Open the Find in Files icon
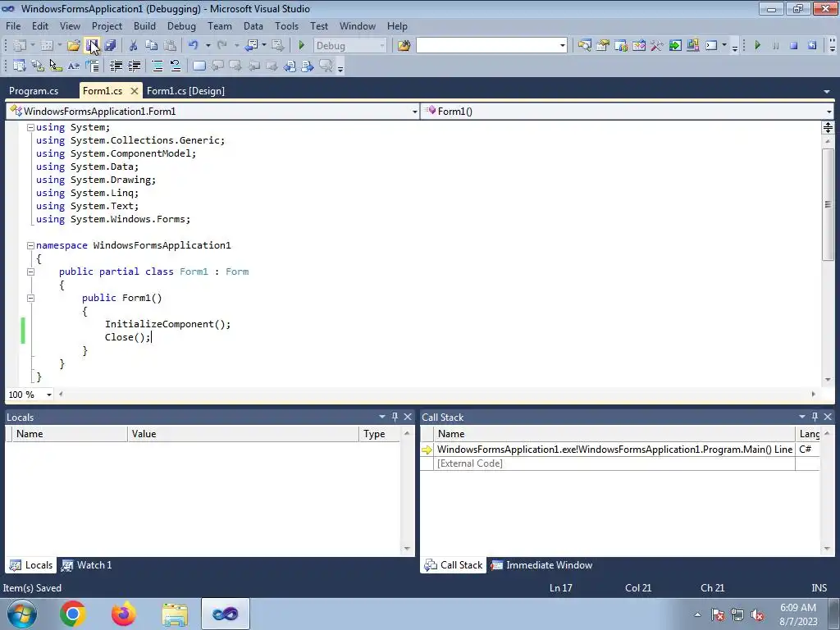Screen dimensions: 840x630 click(404, 46)
